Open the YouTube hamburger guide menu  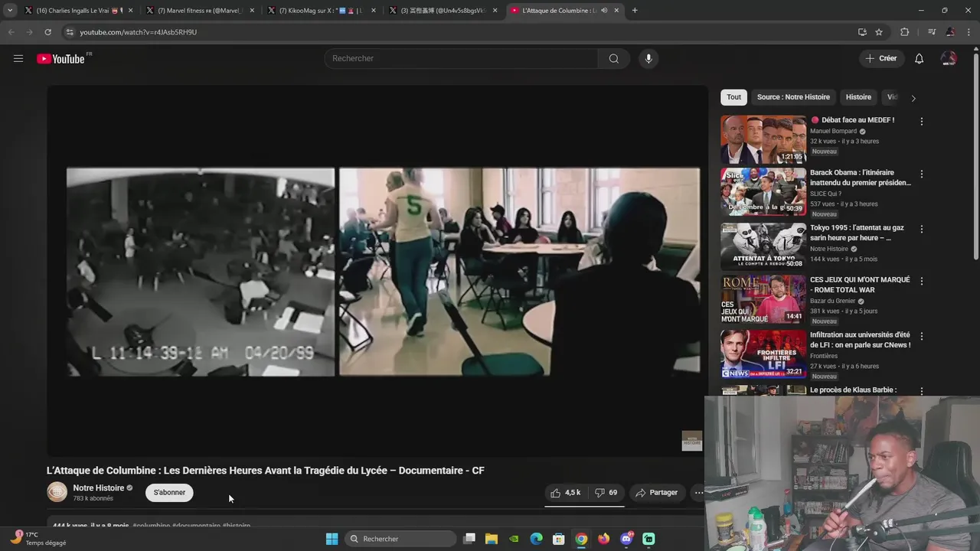(18, 58)
